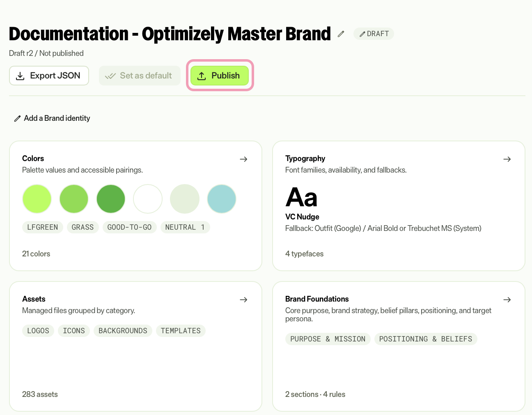The width and height of the screenshot is (532, 415).
Task: Click the Draft r2 / Not published status
Action: [x=46, y=53]
